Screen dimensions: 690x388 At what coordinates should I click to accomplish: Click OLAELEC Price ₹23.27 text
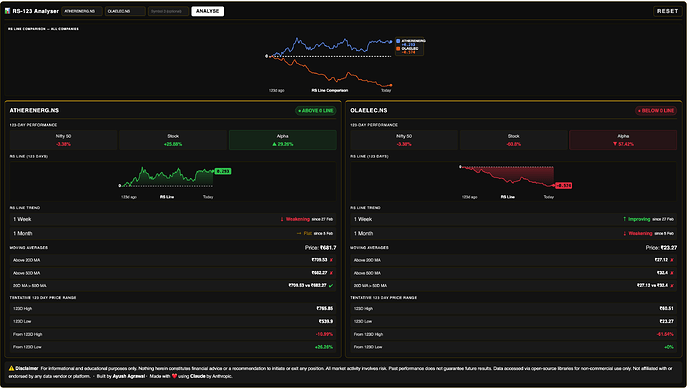pos(661,248)
